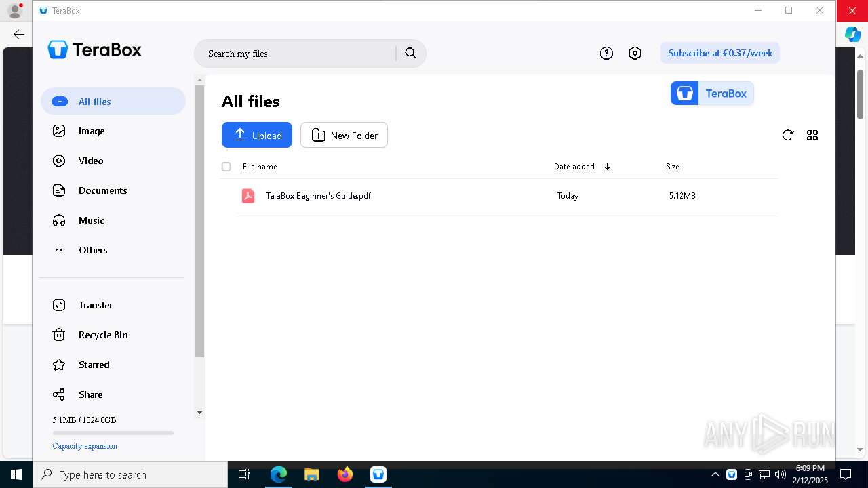The width and height of the screenshot is (868, 488).
Task: Open the Windows Start menu
Action: click(16, 474)
